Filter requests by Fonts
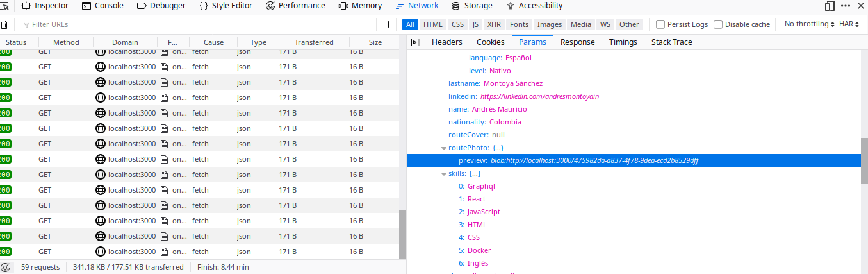The width and height of the screenshot is (868, 274). (x=520, y=24)
